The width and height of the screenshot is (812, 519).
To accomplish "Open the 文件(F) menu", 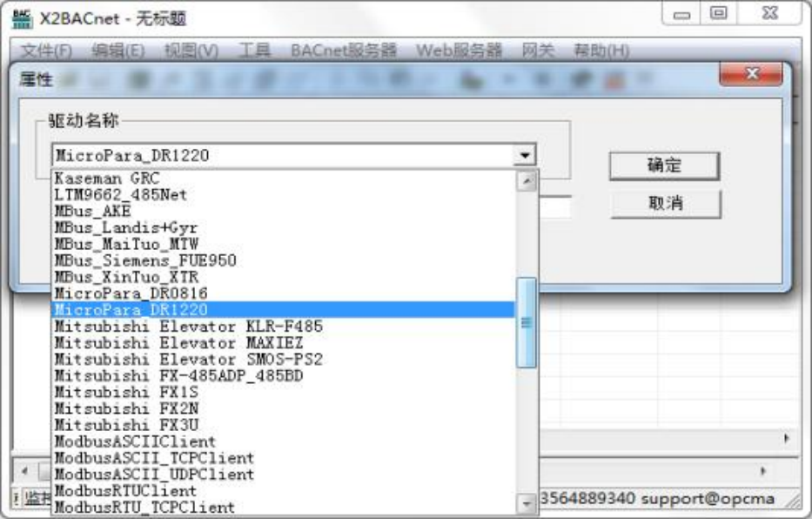I will [x=47, y=51].
